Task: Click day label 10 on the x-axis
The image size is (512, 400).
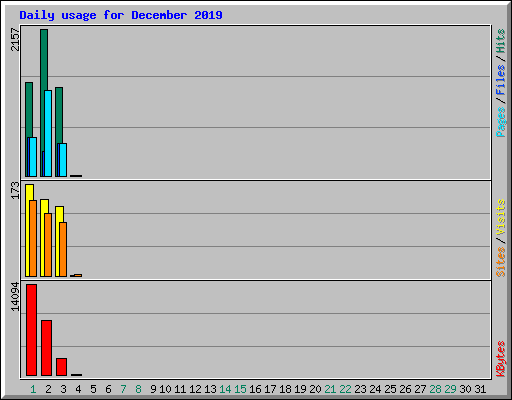Action: (165, 389)
